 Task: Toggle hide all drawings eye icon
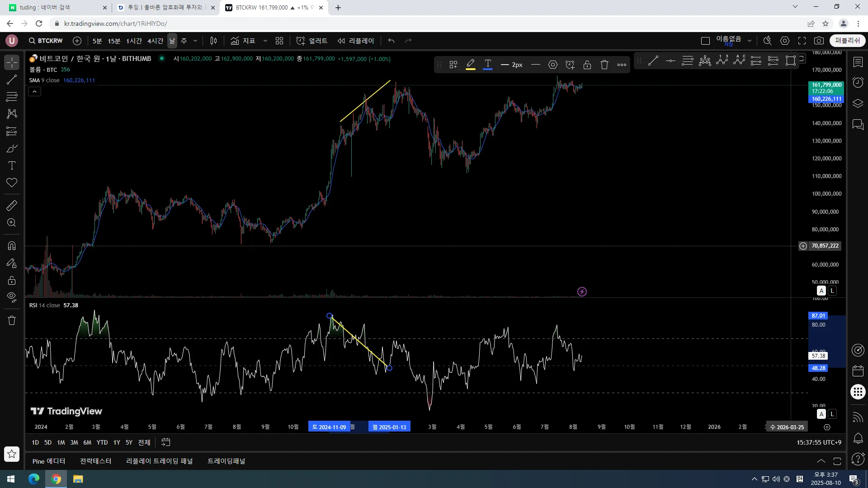point(12,297)
